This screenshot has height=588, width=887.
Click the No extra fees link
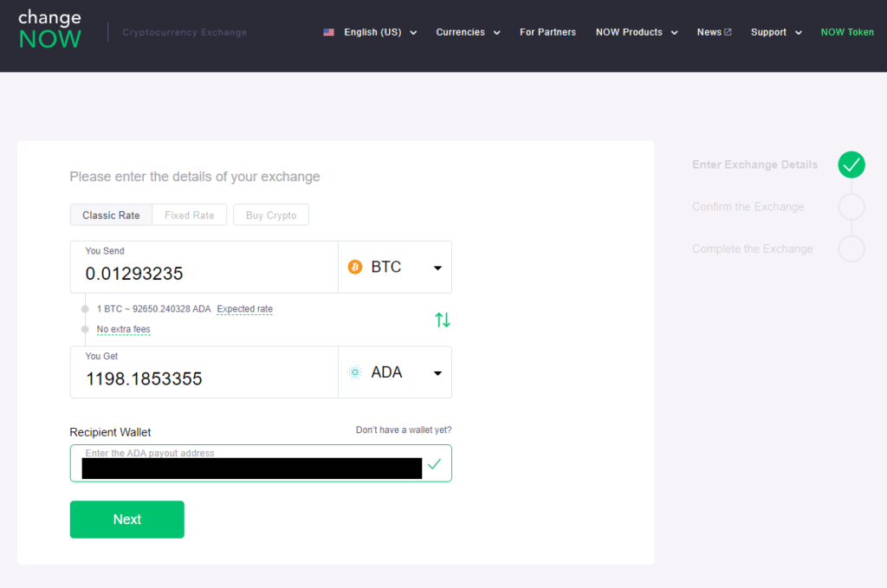pyautogui.click(x=123, y=329)
